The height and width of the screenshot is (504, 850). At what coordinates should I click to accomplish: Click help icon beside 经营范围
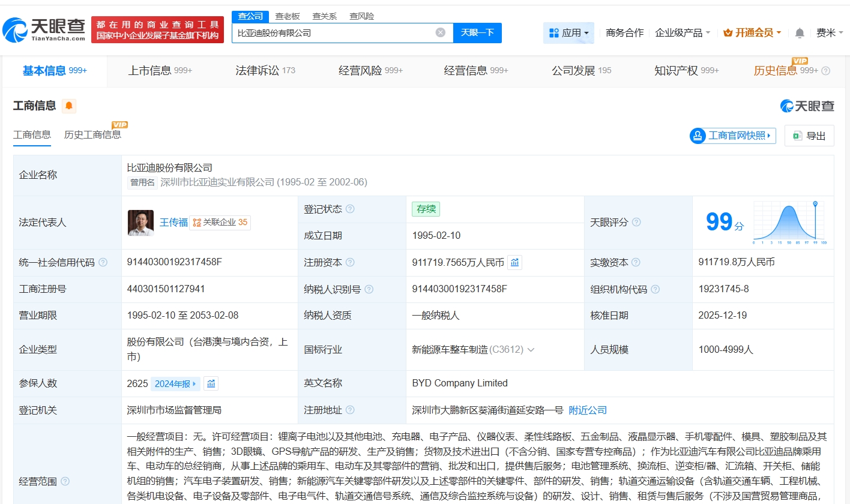click(65, 481)
